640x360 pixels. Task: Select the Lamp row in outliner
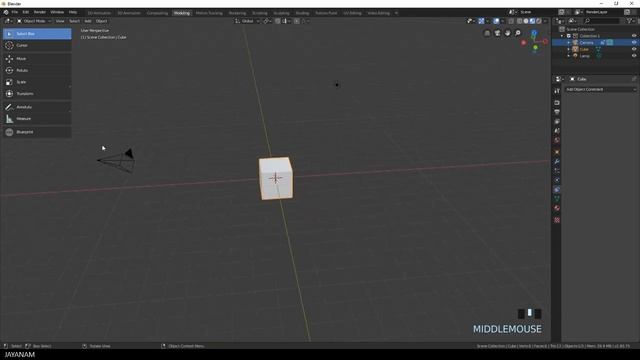click(x=595, y=56)
